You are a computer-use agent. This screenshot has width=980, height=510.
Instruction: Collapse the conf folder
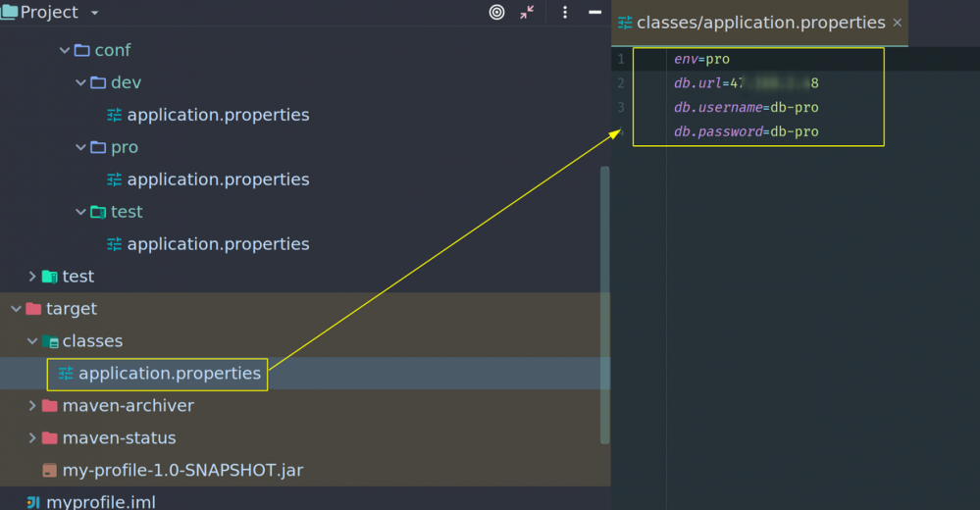[x=65, y=51]
